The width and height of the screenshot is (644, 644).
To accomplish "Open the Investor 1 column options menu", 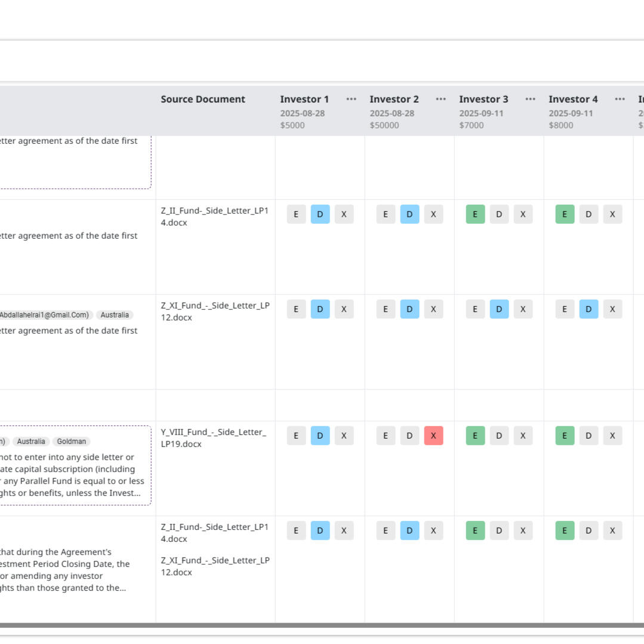I will [351, 99].
